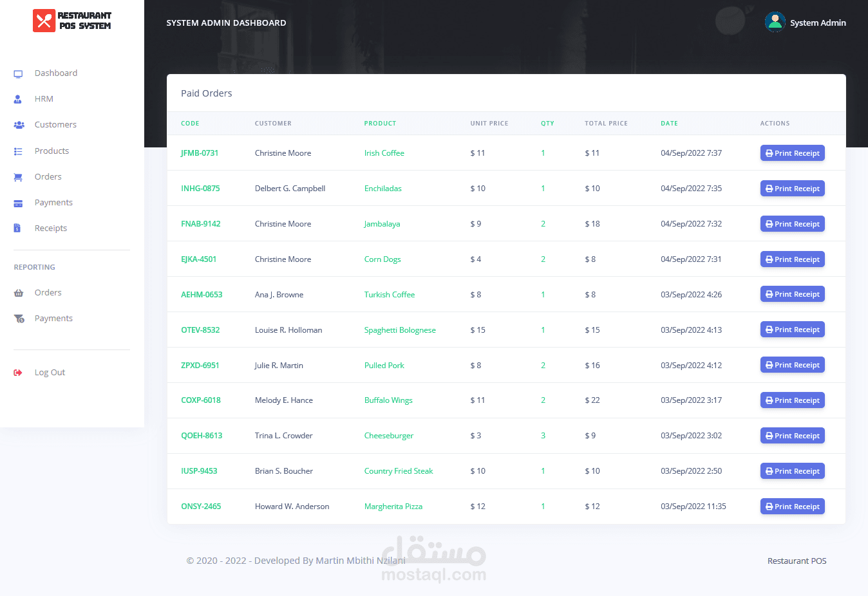868x596 pixels.
Task: Click the Martin Mbithi Nzilani developer credit
Action: 361,561
